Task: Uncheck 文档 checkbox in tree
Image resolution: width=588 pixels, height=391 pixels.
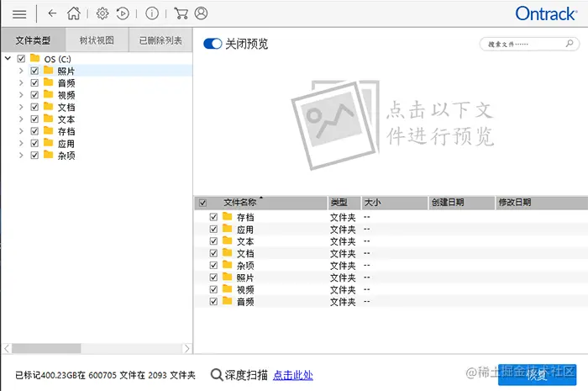Action: (x=34, y=107)
